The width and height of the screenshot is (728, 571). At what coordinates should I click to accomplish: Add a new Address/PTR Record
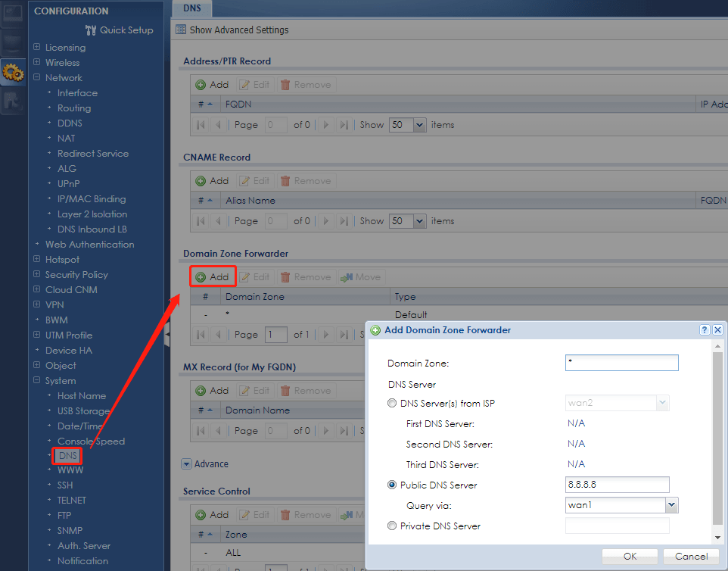(212, 85)
